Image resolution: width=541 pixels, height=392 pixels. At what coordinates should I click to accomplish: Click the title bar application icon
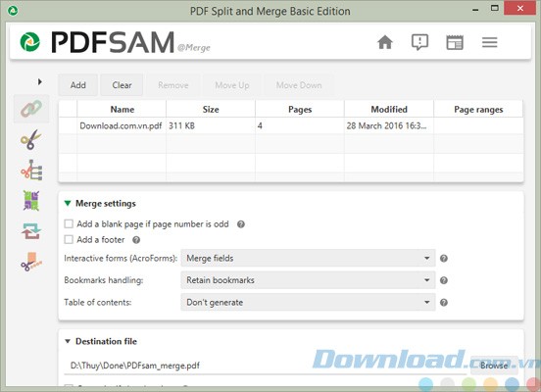click(x=13, y=11)
